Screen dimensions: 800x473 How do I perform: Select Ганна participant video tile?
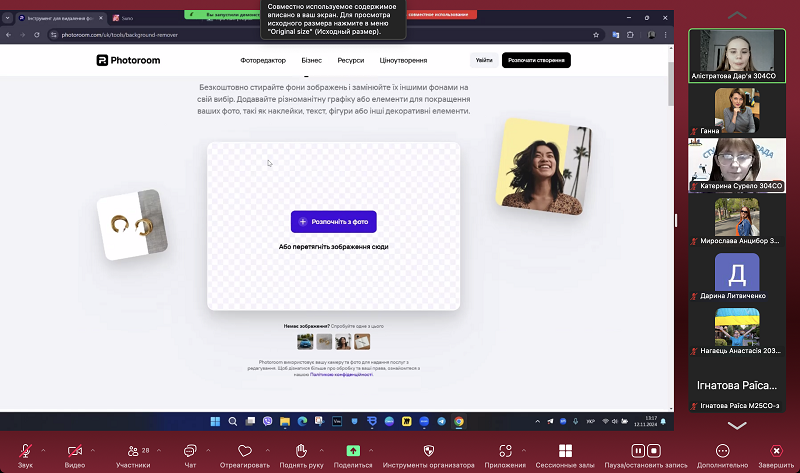pos(737,111)
